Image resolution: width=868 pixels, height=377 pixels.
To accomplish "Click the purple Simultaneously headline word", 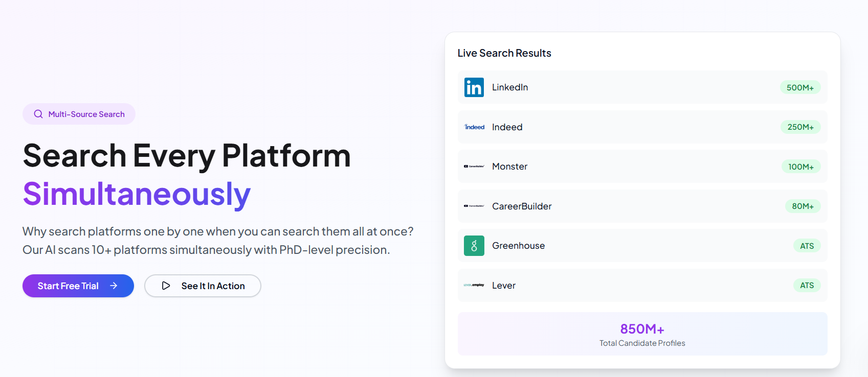I will (137, 194).
